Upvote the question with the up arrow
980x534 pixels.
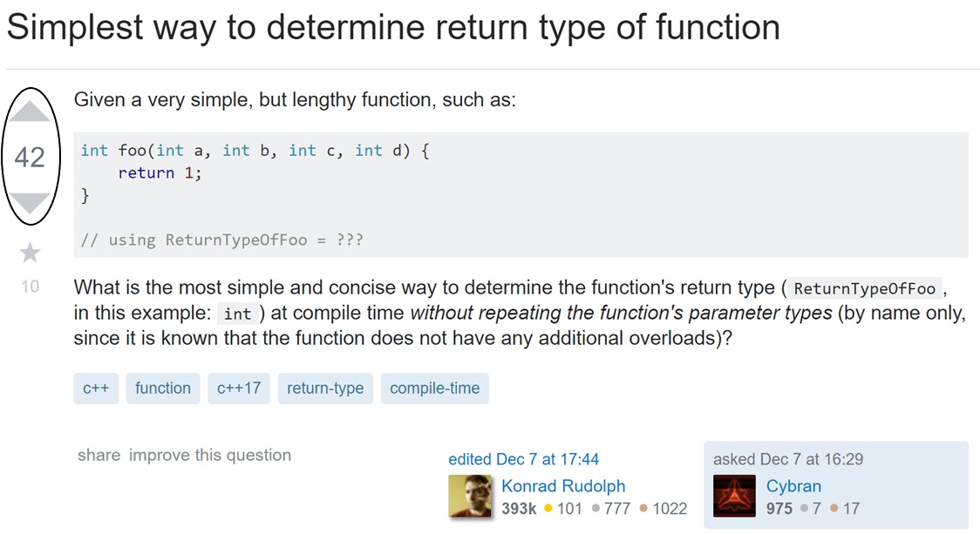(x=30, y=112)
